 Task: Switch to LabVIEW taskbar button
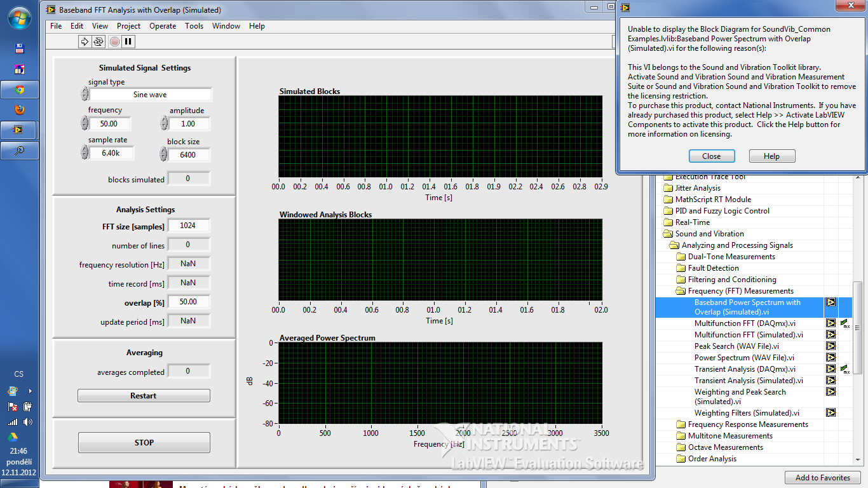pos(20,130)
